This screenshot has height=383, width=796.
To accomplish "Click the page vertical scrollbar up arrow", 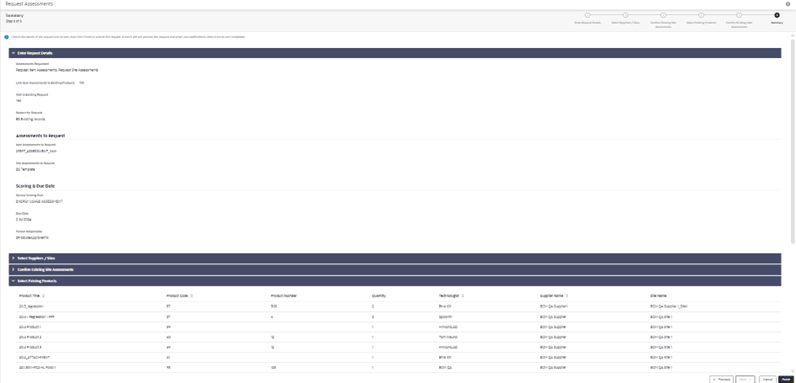I will point(792,35).
